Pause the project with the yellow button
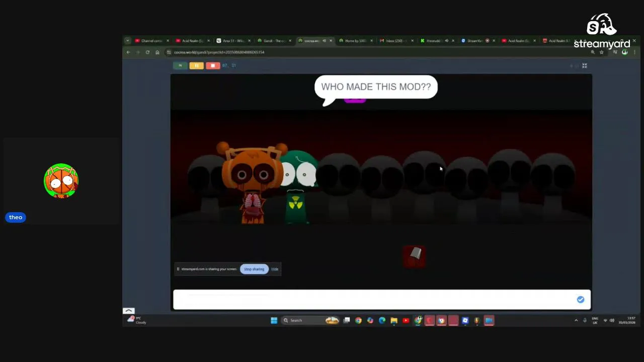The width and height of the screenshot is (644, 362). 196,65
